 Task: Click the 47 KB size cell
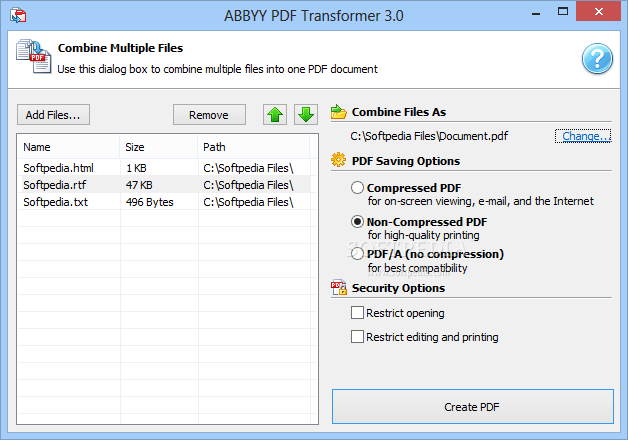139,185
